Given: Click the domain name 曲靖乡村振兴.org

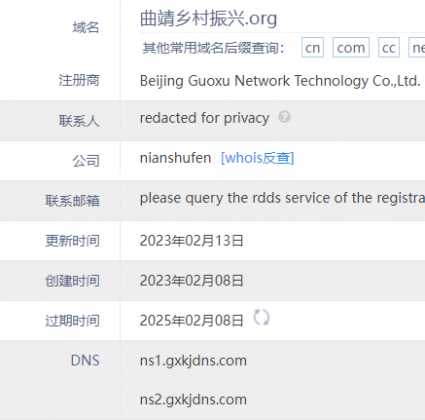Looking at the screenshot, I should (x=208, y=18).
